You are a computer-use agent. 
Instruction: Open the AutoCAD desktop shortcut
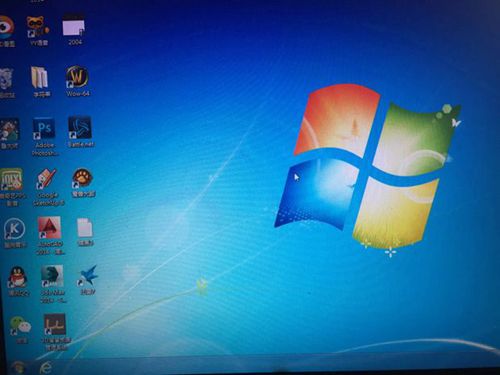49,228
